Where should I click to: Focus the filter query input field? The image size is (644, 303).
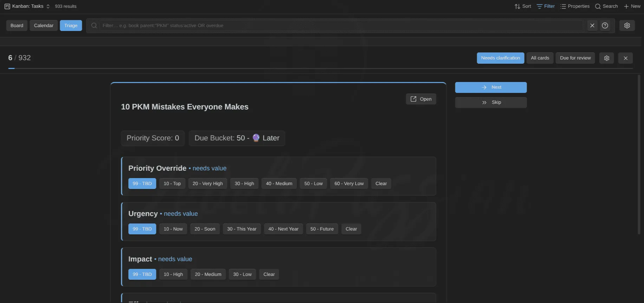(341, 25)
